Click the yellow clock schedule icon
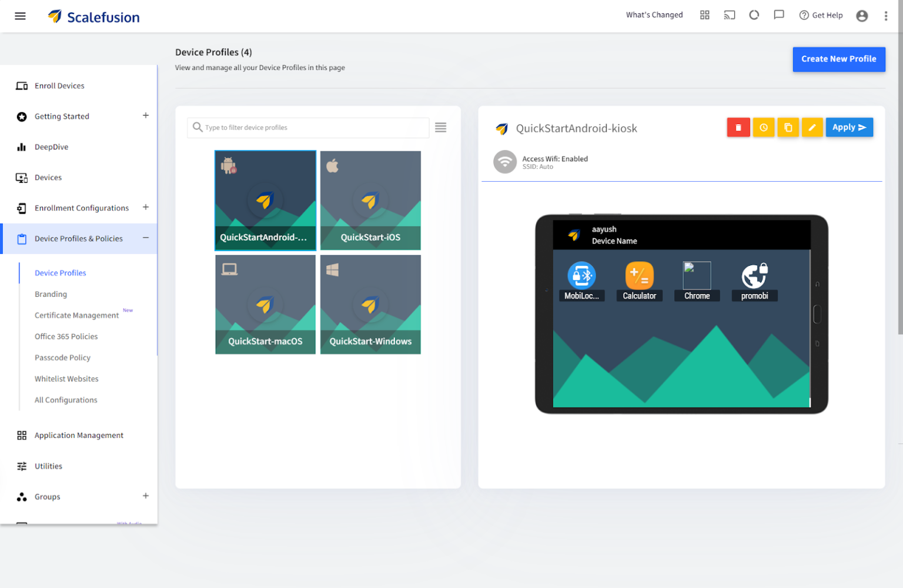The width and height of the screenshot is (903, 588). pyautogui.click(x=763, y=128)
